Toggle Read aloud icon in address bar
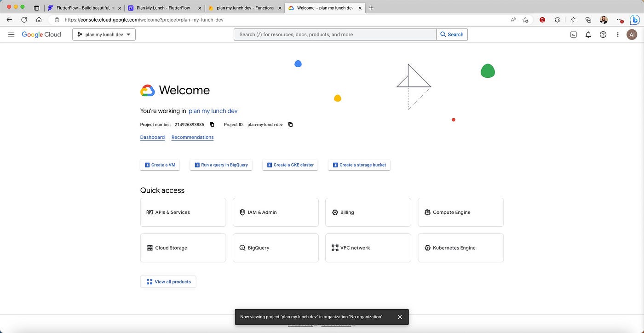 click(513, 20)
